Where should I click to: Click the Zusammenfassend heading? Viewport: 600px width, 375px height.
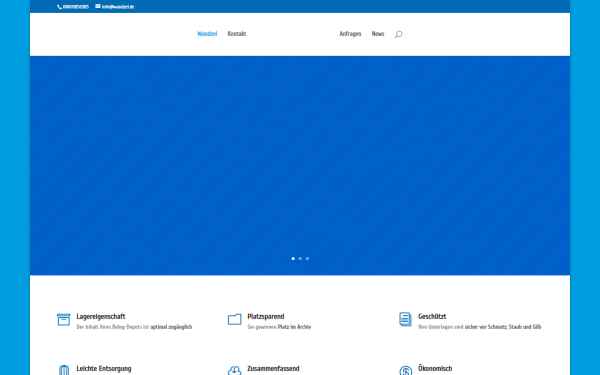click(x=273, y=368)
